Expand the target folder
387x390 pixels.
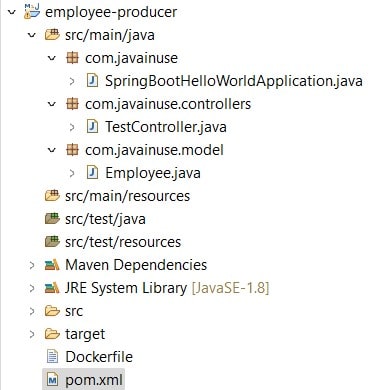(32, 334)
